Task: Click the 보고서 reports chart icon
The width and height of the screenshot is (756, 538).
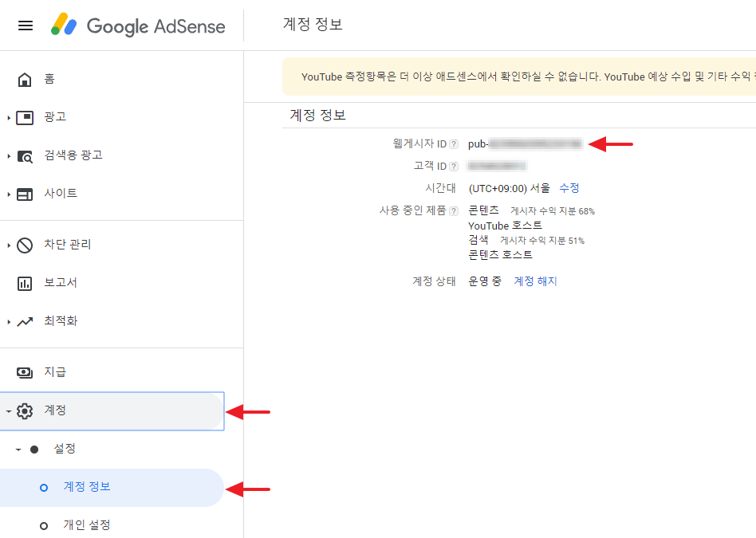Action: (25, 284)
